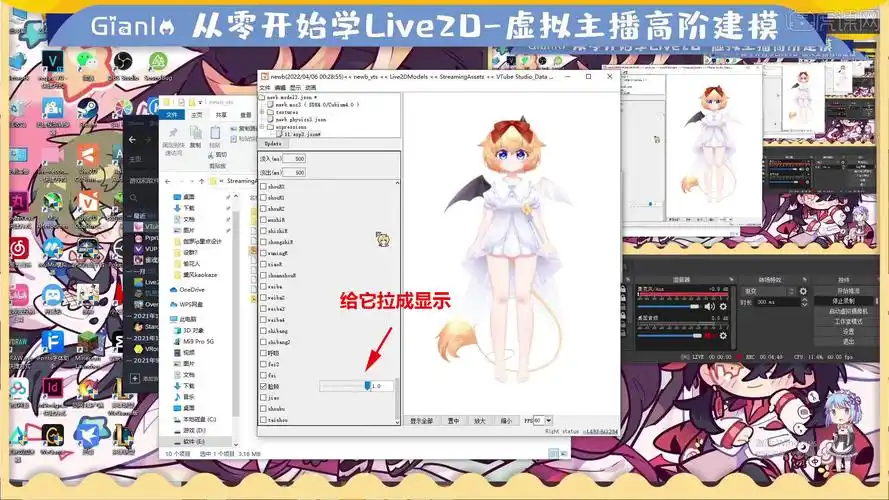Expand the textures folder in model tree

point(263,112)
